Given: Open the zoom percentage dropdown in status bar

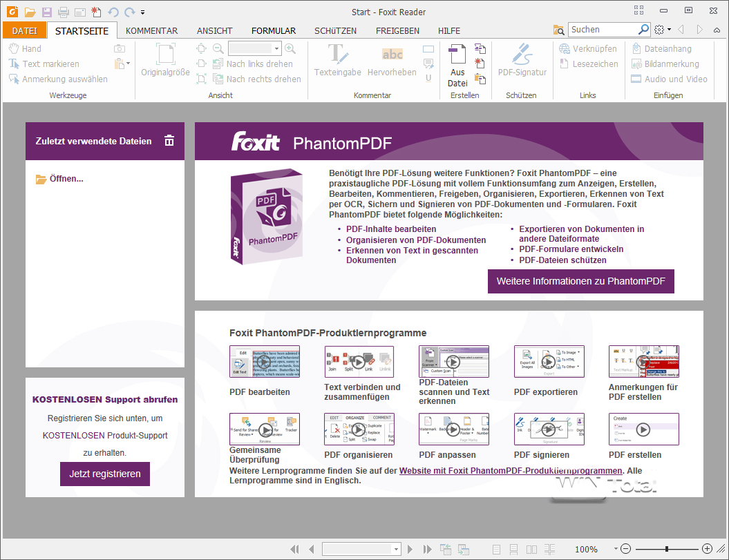Looking at the screenshot, I should 616,549.
